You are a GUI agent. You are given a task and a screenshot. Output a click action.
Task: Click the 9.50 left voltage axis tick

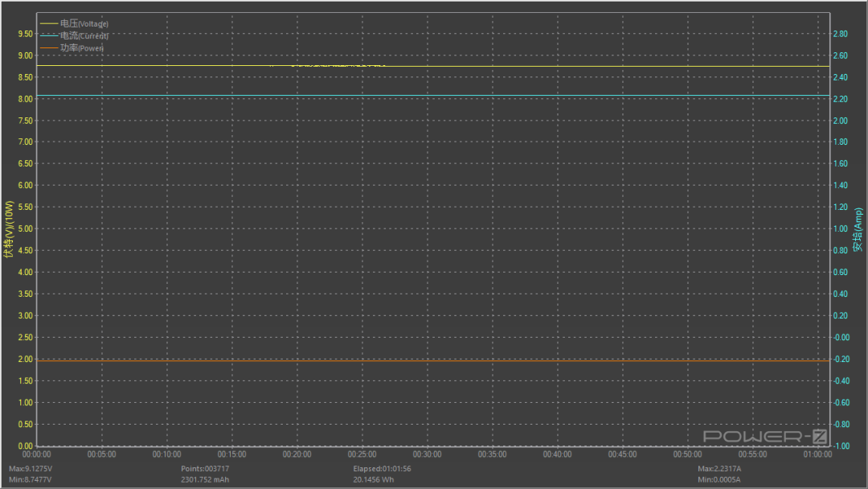(x=26, y=34)
